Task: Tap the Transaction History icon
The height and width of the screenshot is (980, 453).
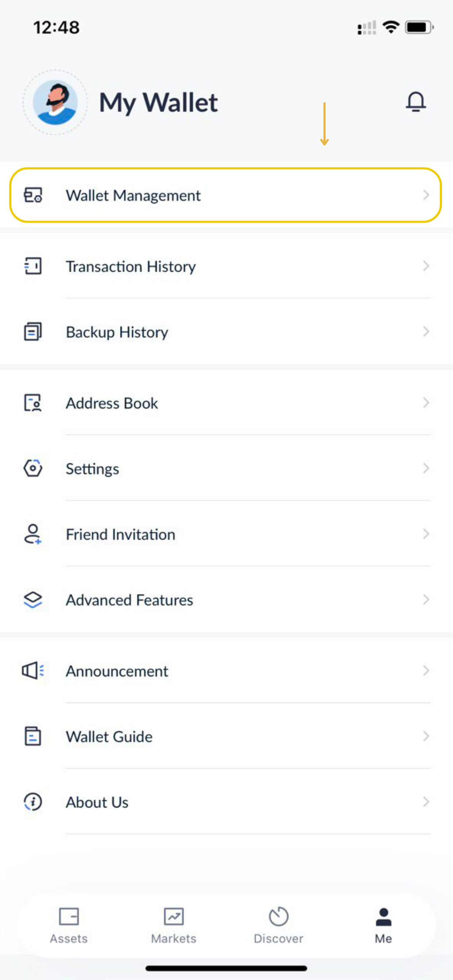Action: tap(33, 266)
